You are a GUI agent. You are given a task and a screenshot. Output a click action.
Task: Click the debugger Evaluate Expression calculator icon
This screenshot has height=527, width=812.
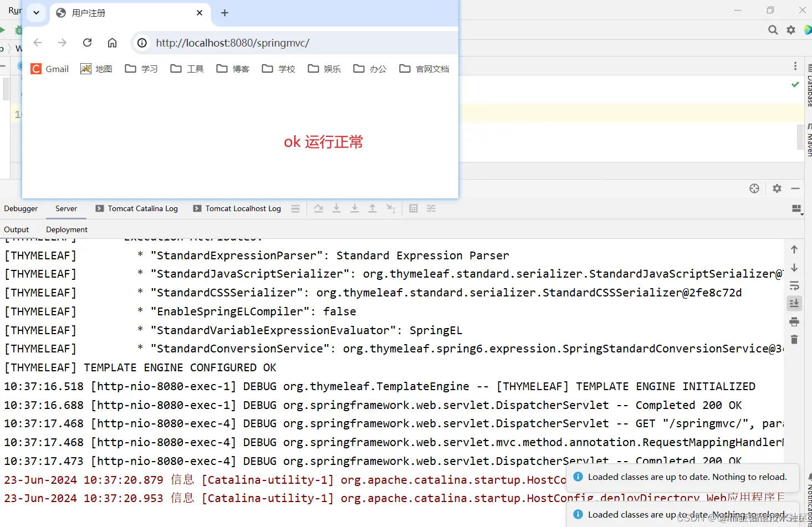tap(413, 208)
